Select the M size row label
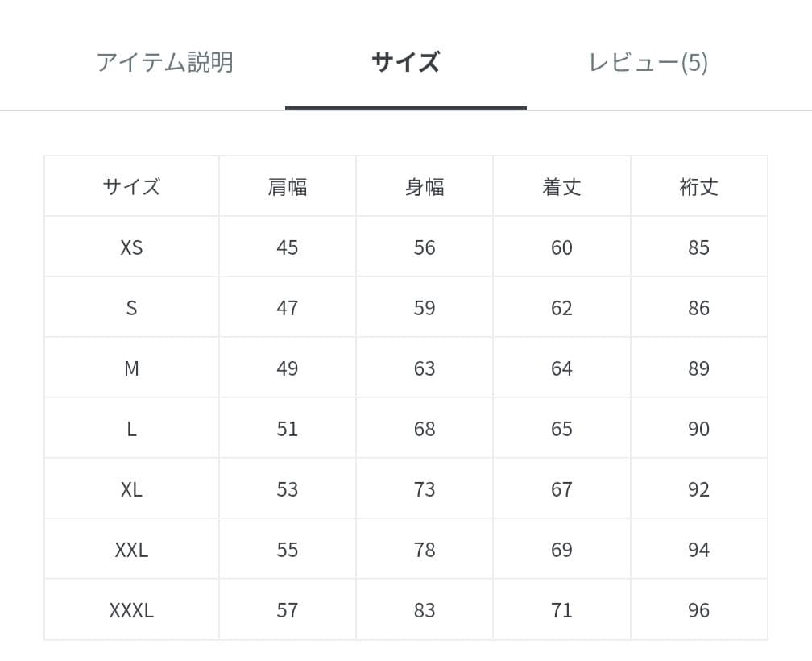The height and width of the screenshot is (661, 812). tap(130, 368)
